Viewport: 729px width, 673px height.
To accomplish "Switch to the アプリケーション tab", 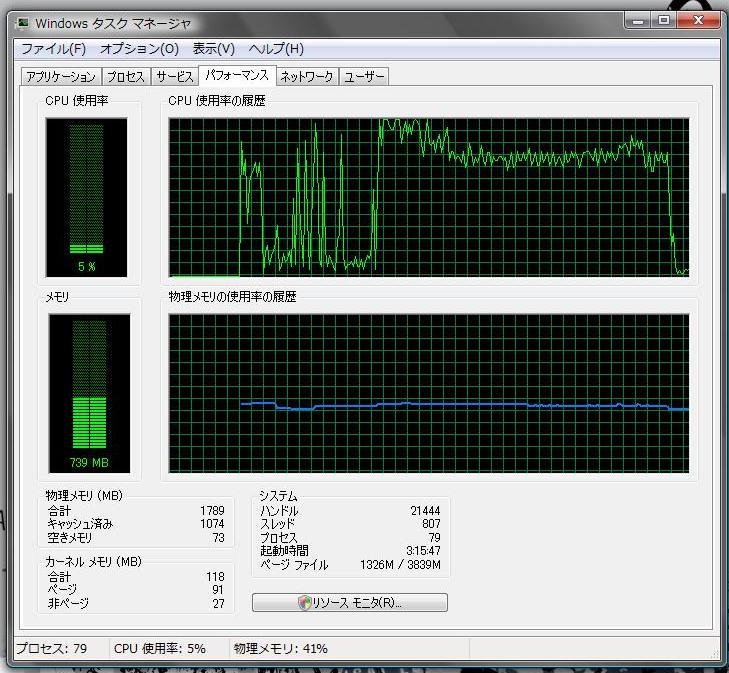I will [61, 76].
